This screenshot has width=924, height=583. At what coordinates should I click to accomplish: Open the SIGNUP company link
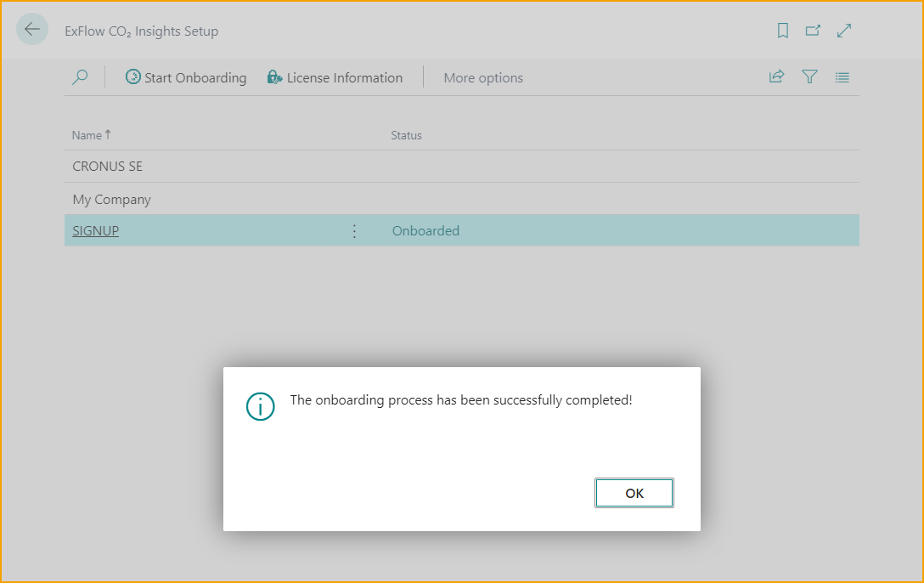[95, 230]
